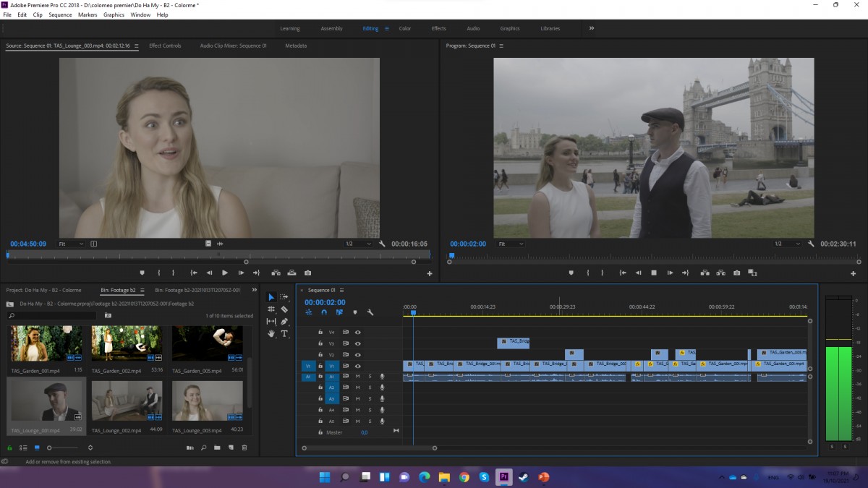
Task: Play the Source monitor clip
Action: 225,273
